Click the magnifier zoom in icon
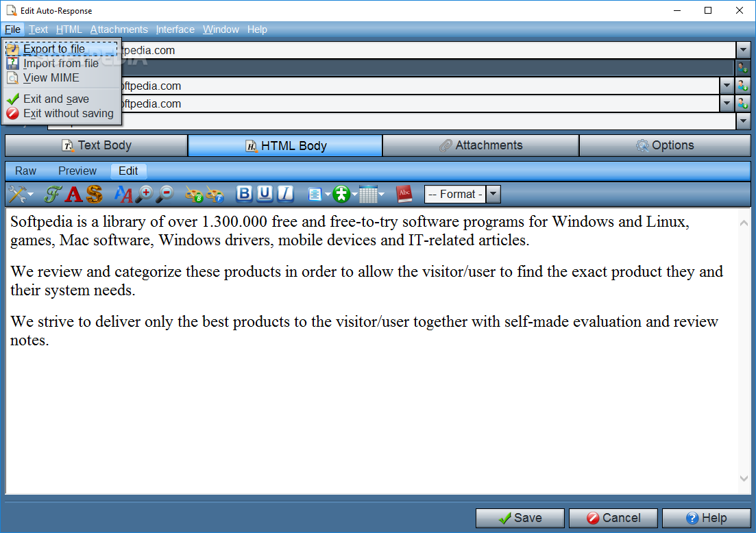Screen dimensions: 756x533 click(144, 194)
